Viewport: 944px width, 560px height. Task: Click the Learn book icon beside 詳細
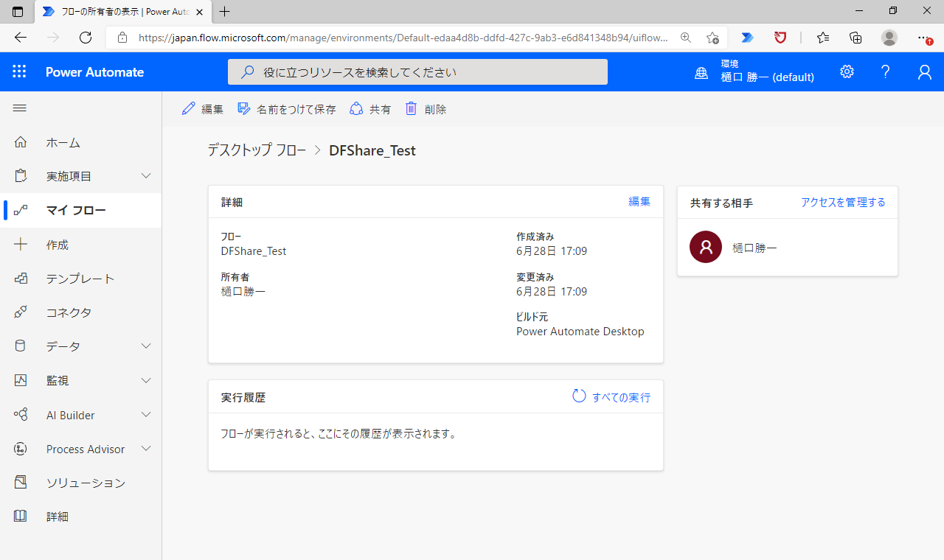pyautogui.click(x=21, y=517)
